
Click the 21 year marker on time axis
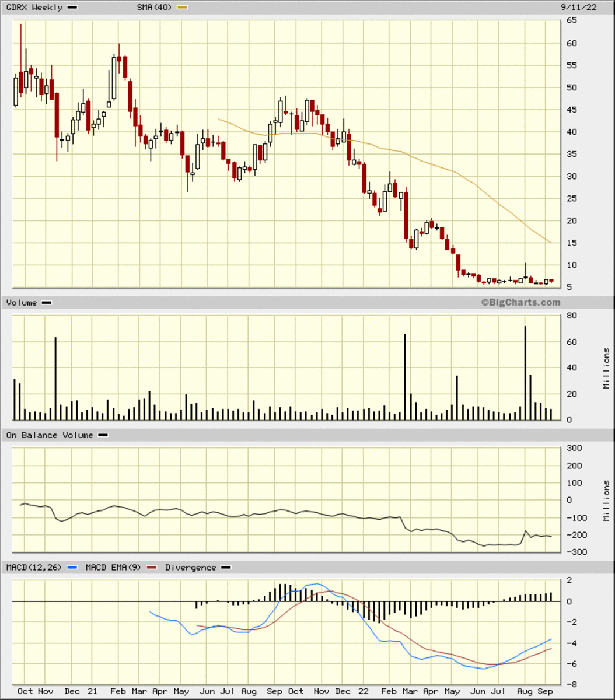click(x=92, y=691)
